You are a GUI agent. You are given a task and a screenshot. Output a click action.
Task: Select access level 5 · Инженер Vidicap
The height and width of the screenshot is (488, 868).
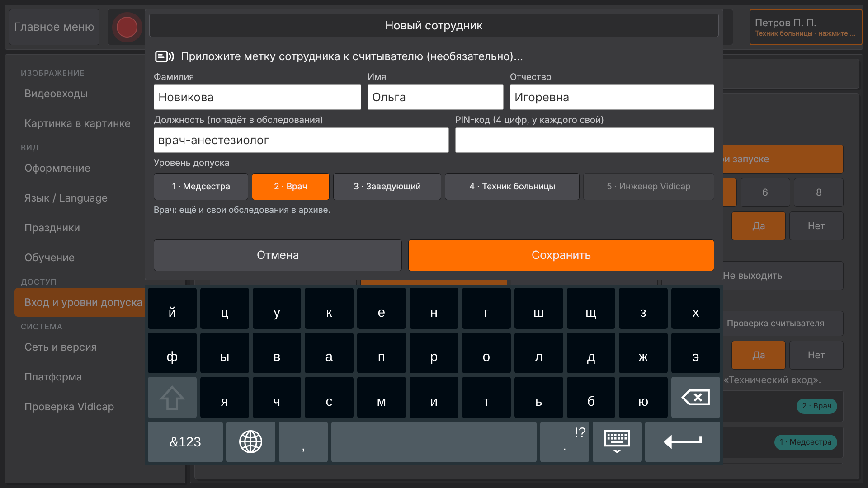pyautogui.click(x=649, y=187)
